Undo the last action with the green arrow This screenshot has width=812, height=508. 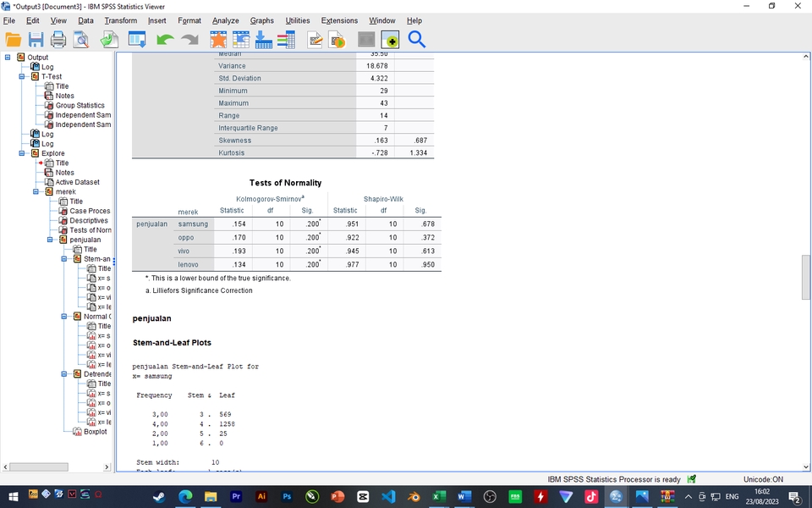coord(165,40)
